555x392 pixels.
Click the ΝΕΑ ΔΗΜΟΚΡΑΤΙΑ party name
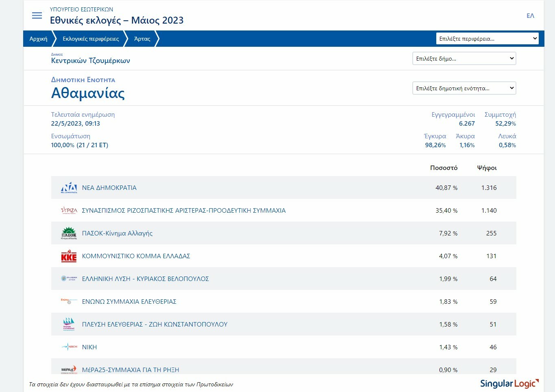click(x=109, y=188)
